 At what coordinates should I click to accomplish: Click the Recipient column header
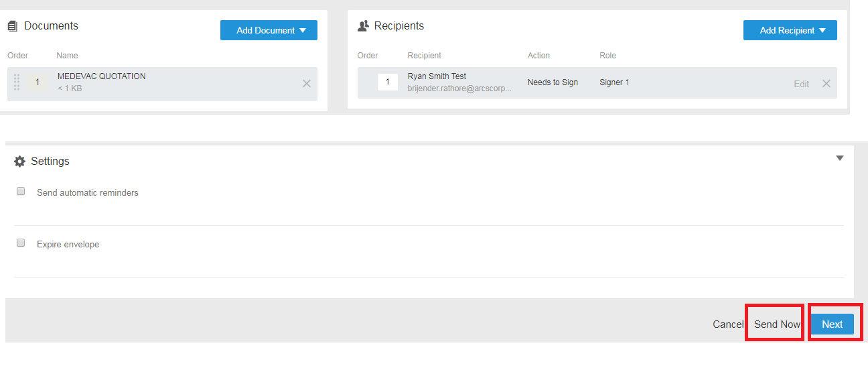pyautogui.click(x=425, y=56)
